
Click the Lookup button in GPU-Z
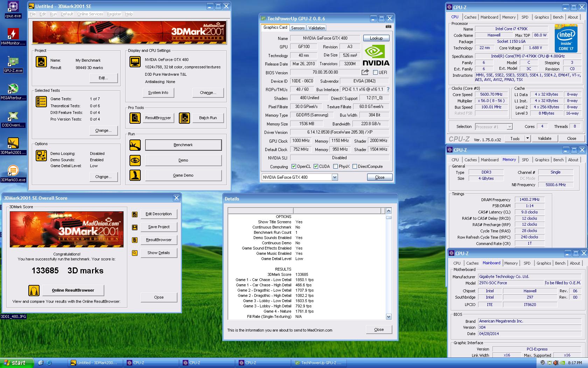click(x=376, y=38)
